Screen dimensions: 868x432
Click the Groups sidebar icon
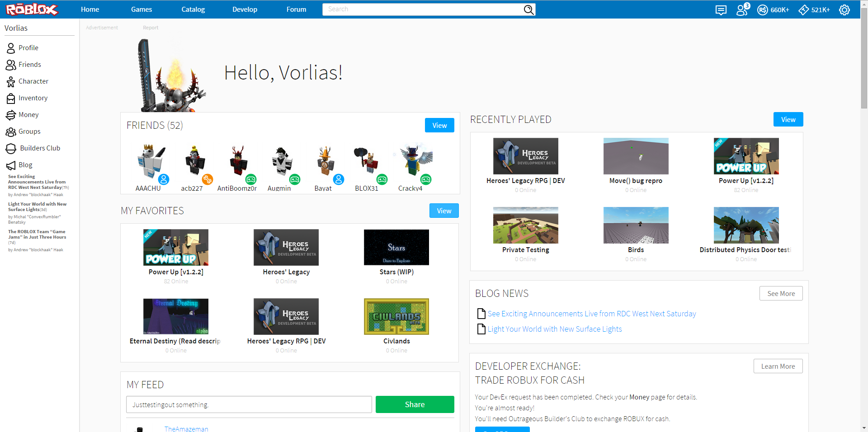click(x=11, y=131)
